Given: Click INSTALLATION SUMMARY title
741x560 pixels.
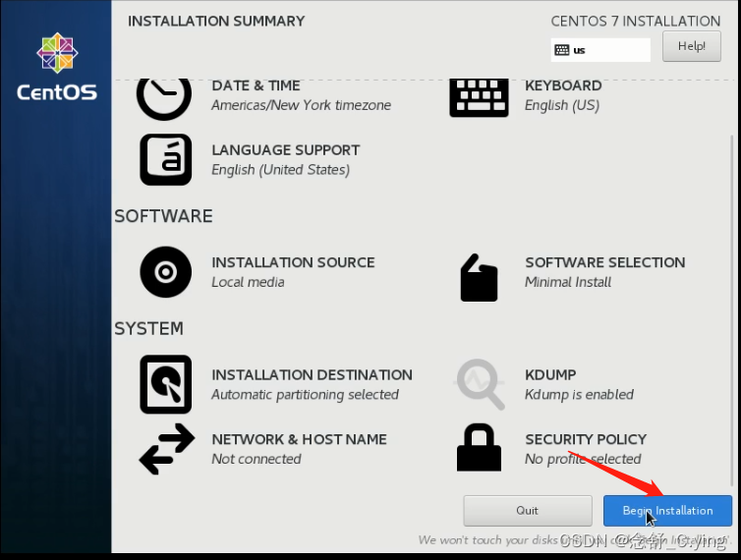Looking at the screenshot, I should coord(216,22).
